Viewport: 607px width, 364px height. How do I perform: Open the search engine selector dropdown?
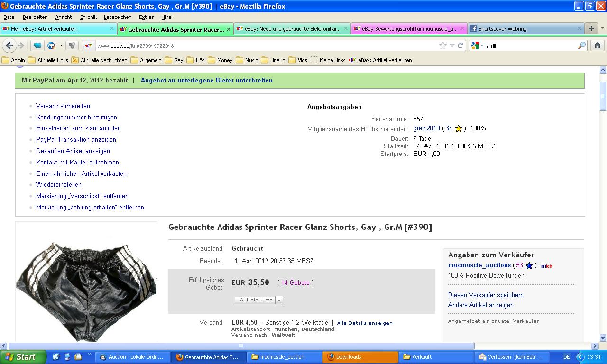click(478, 45)
